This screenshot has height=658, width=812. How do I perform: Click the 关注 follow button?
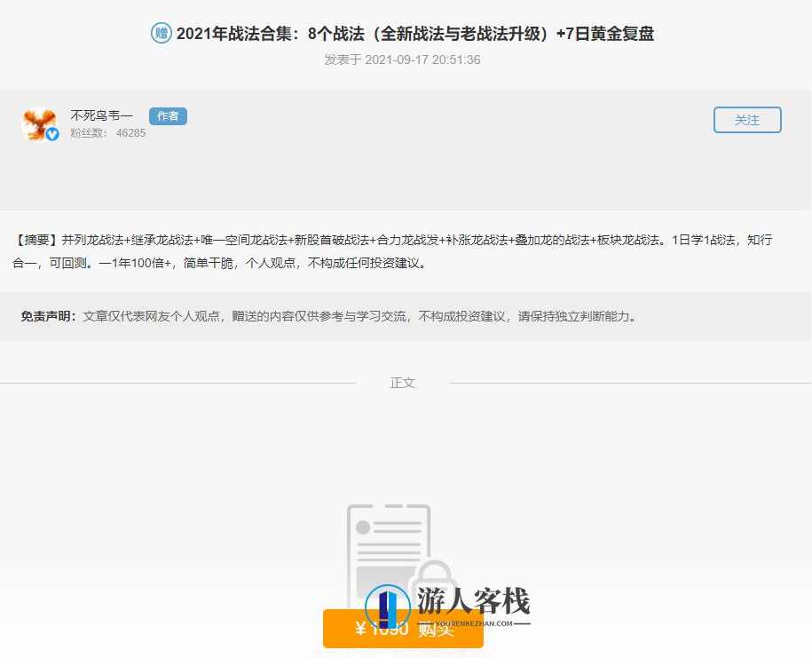747,119
